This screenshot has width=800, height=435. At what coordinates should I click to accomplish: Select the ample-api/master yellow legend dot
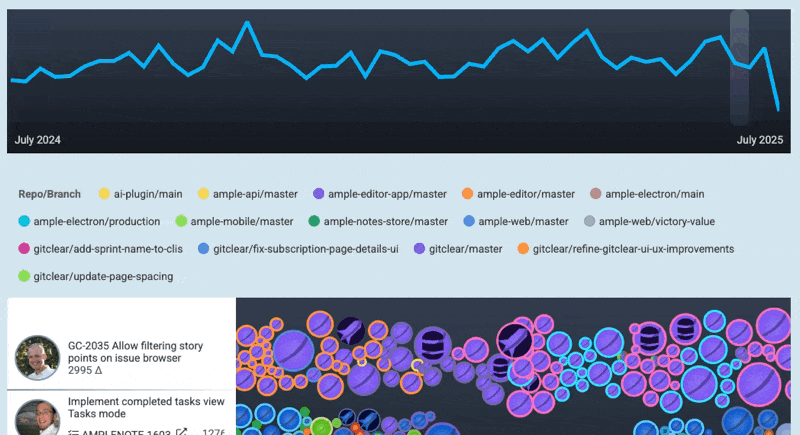click(203, 194)
